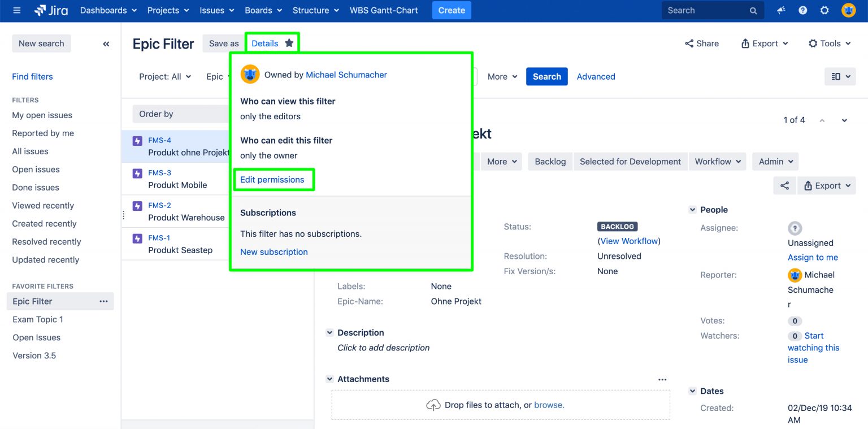Image resolution: width=868 pixels, height=429 pixels.
Task: Toggle the Details favorite star
Action: coord(289,42)
